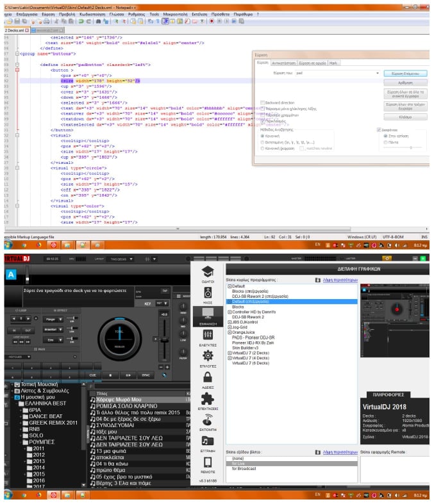Select the Εκτεταμένη (\n, \r, \t) search mode radio
The width and height of the screenshot is (434, 504).
pyautogui.click(x=263, y=142)
